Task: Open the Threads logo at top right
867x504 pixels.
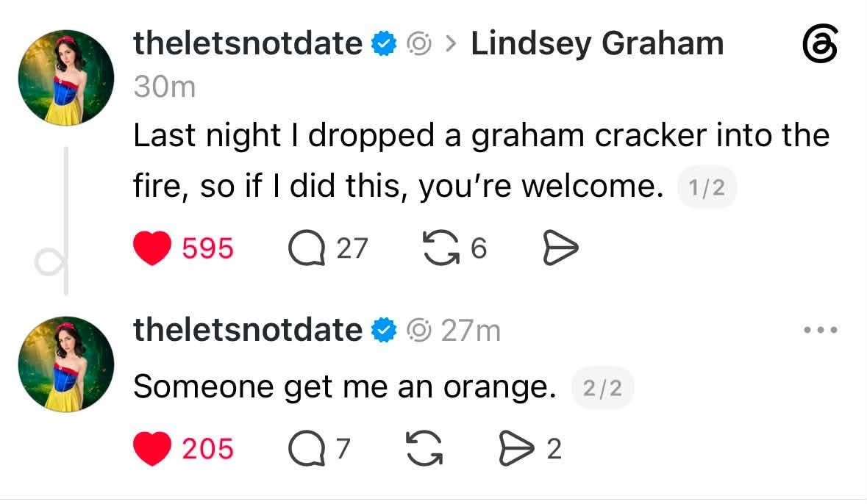Action: point(820,43)
